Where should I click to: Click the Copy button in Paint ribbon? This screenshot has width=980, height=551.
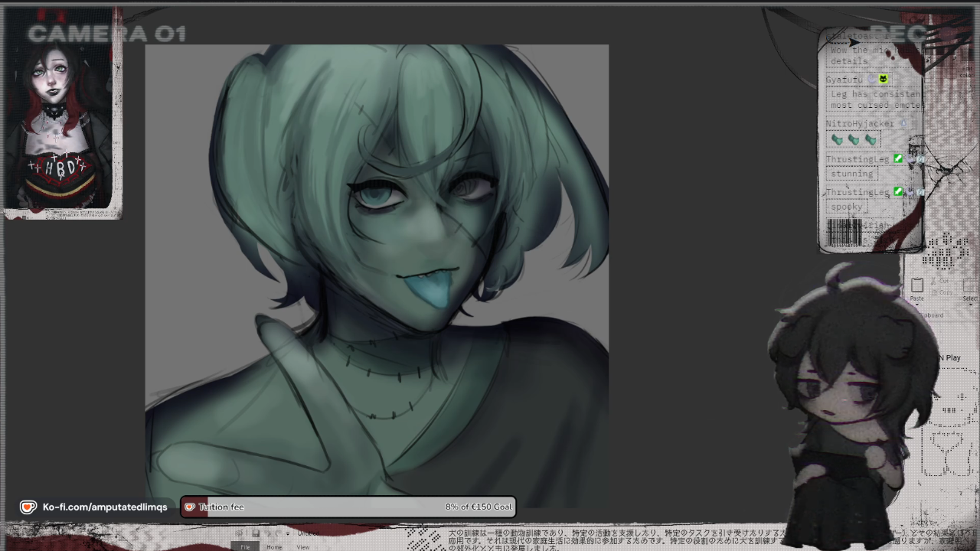944,292
